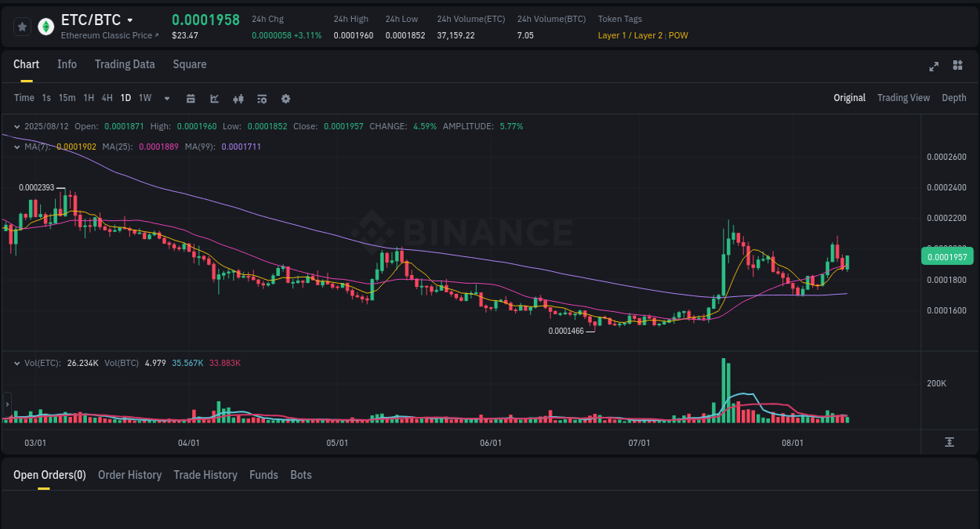Expand chart to fullscreen

934,66
